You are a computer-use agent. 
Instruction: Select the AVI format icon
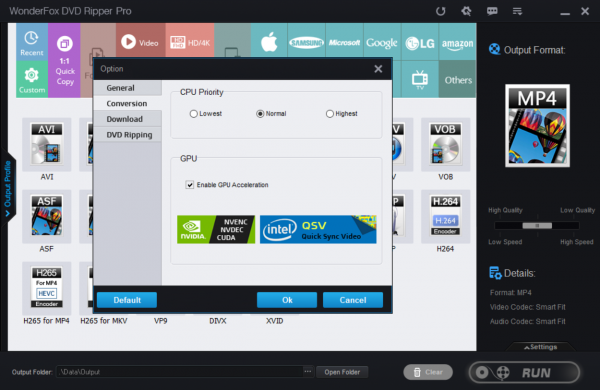pos(46,144)
